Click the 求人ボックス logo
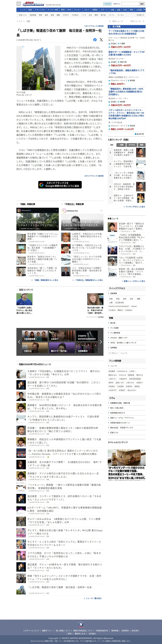 [x=139, y=134]
